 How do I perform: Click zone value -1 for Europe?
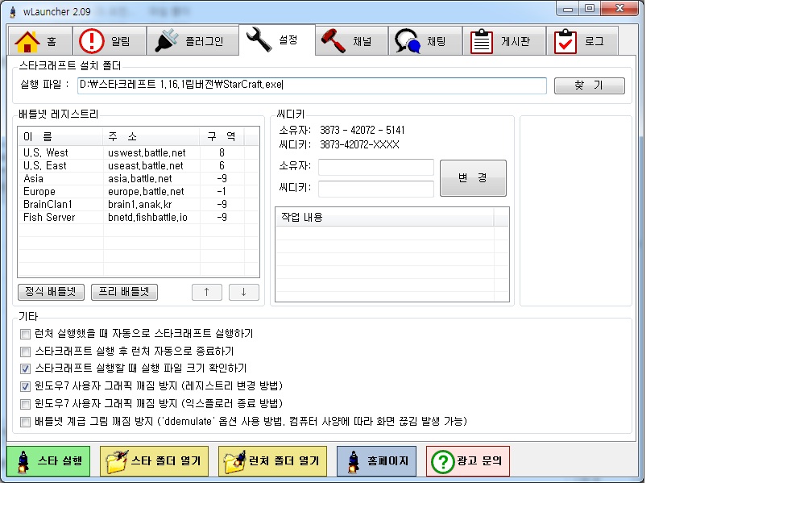[x=222, y=192]
